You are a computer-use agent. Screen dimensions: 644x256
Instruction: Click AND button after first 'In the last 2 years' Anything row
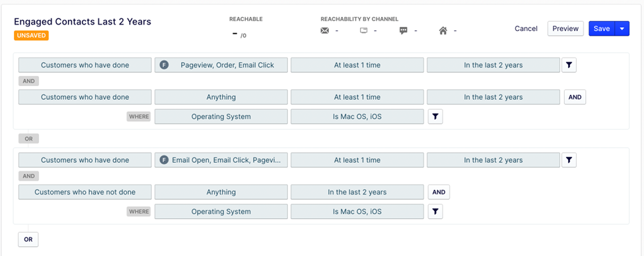pyautogui.click(x=575, y=97)
